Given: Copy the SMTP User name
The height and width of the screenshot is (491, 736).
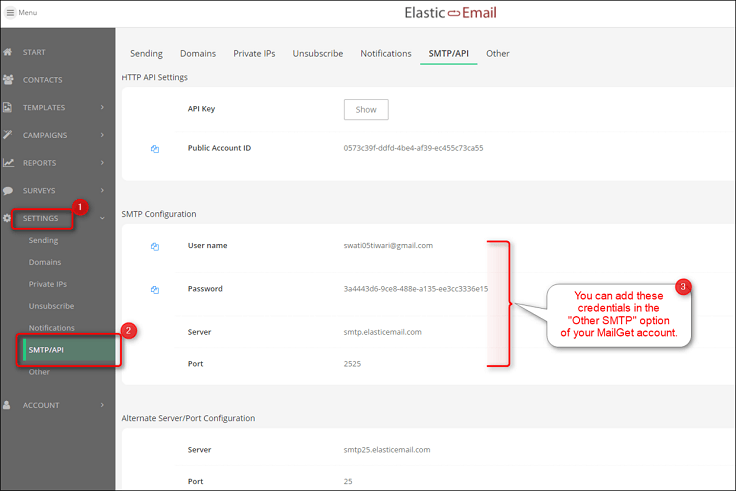Looking at the screenshot, I should (x=155, y=246).
